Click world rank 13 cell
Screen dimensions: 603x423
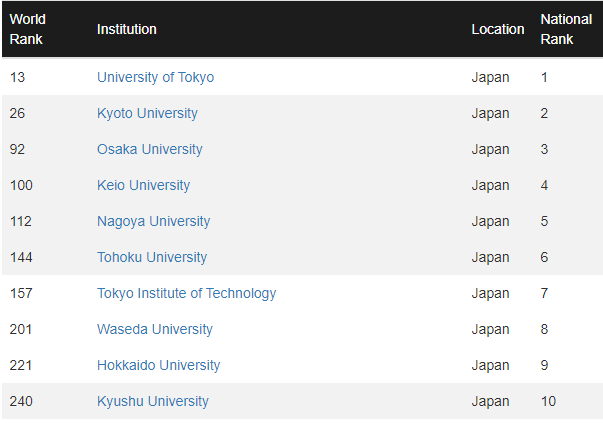[x=17, y=77]
